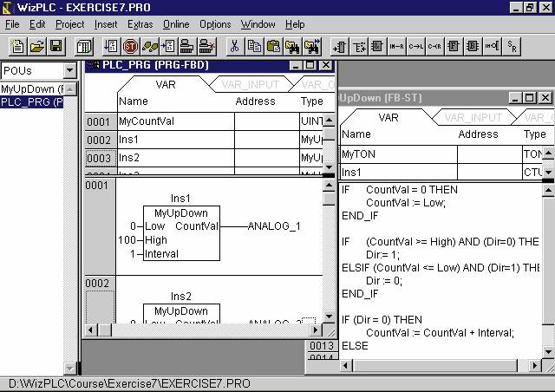555x392 pixels.
Task: Click the New file toolbar icon
Action: (x=17, y=46)
